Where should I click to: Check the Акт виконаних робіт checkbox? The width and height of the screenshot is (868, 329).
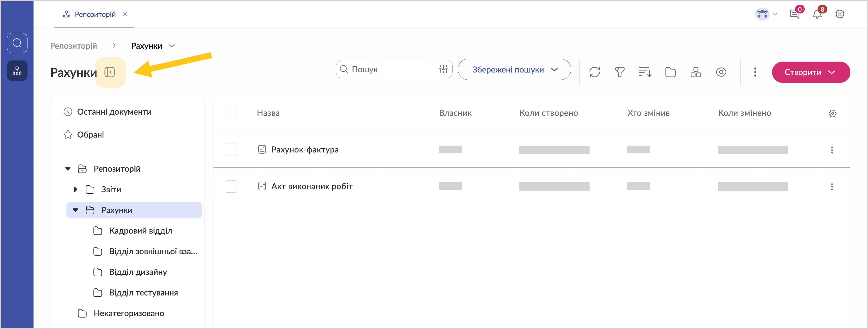231,186
